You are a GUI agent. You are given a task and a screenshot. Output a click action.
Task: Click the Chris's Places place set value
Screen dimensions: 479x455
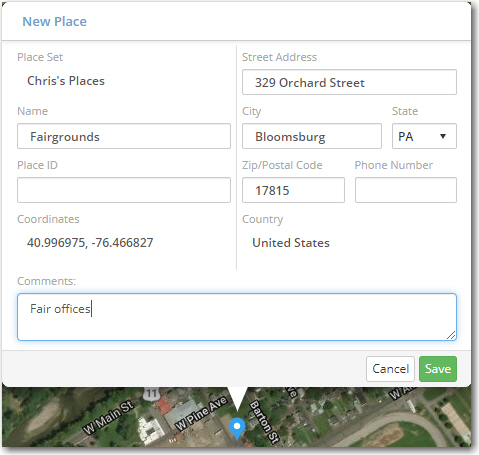(66, 81)
